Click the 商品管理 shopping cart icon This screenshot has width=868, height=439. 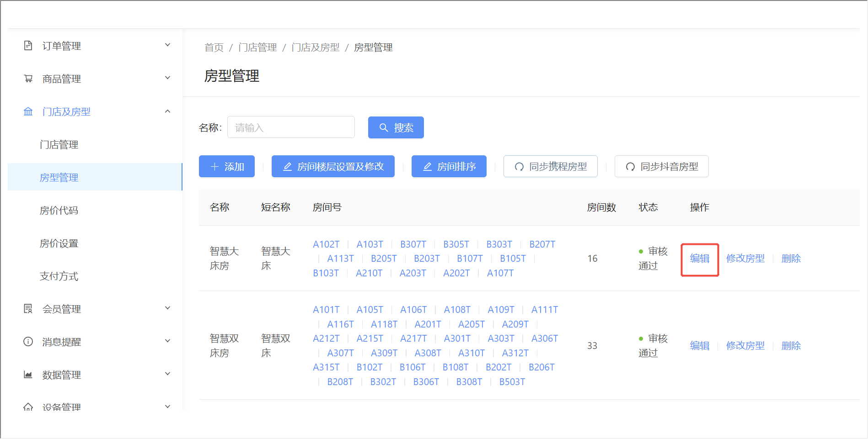pyautogui.click(x=28, y=78)
